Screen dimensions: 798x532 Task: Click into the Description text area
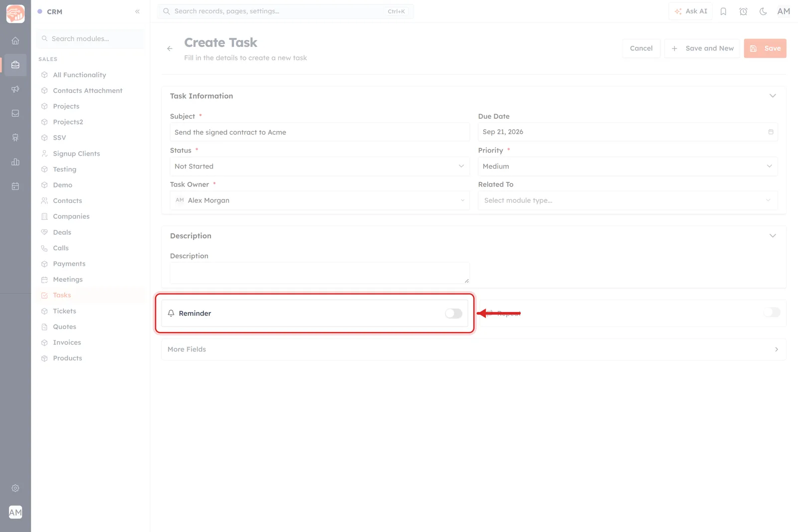[x=319, y=273]
